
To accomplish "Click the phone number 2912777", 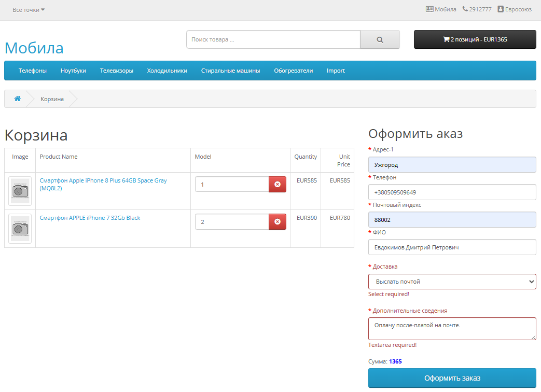I will [x=477, y=9].
